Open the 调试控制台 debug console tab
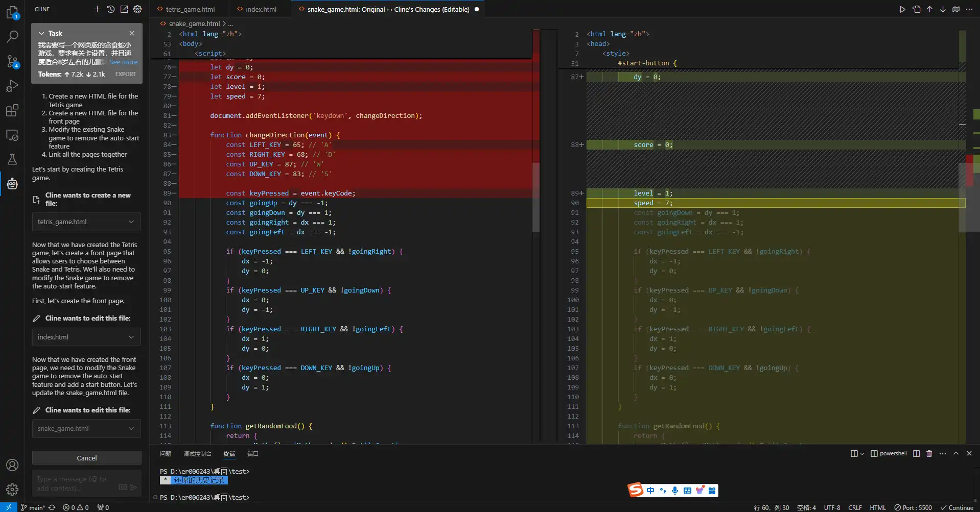 (x=197, y=453)
